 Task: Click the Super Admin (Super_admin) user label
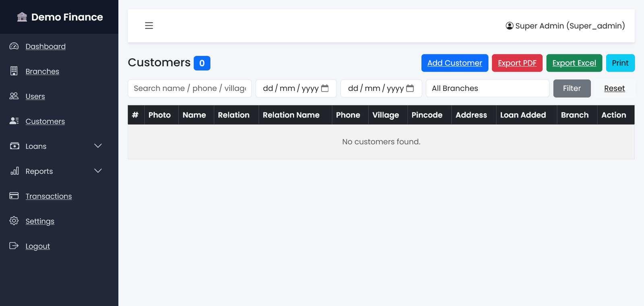pos(570,26)
